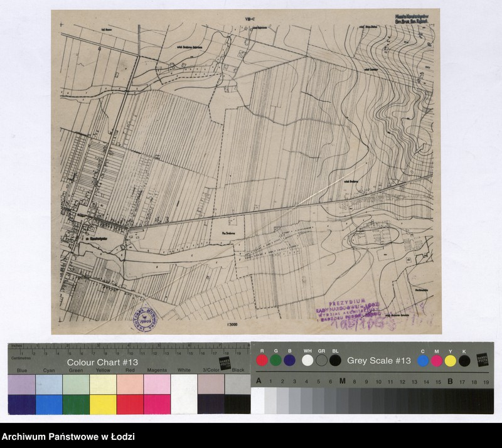Click the white WH dot on Grey Scale
Viewport: 502px width, 448px height.
click(307, 360)
